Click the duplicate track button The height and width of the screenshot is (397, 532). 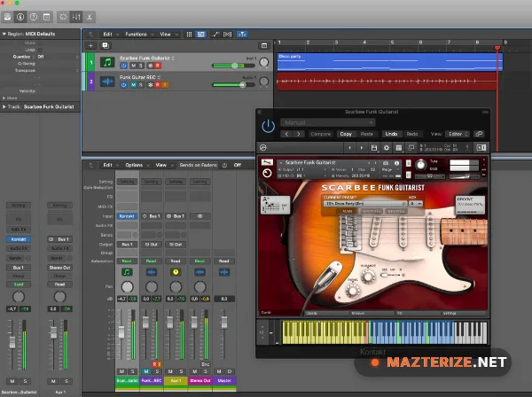(x=106, y=45)
